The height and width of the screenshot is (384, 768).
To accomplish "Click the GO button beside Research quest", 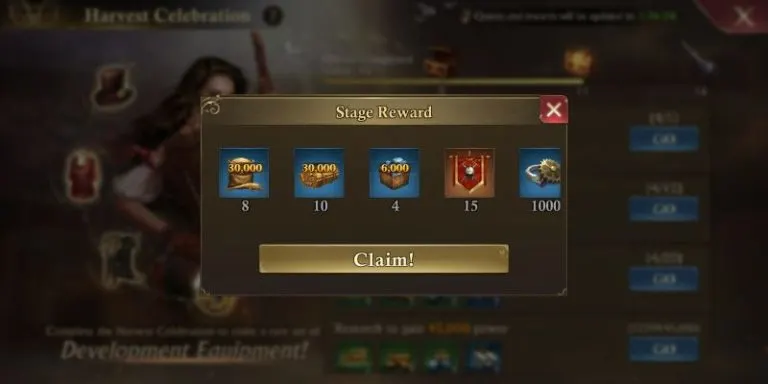I will (664, 349).
